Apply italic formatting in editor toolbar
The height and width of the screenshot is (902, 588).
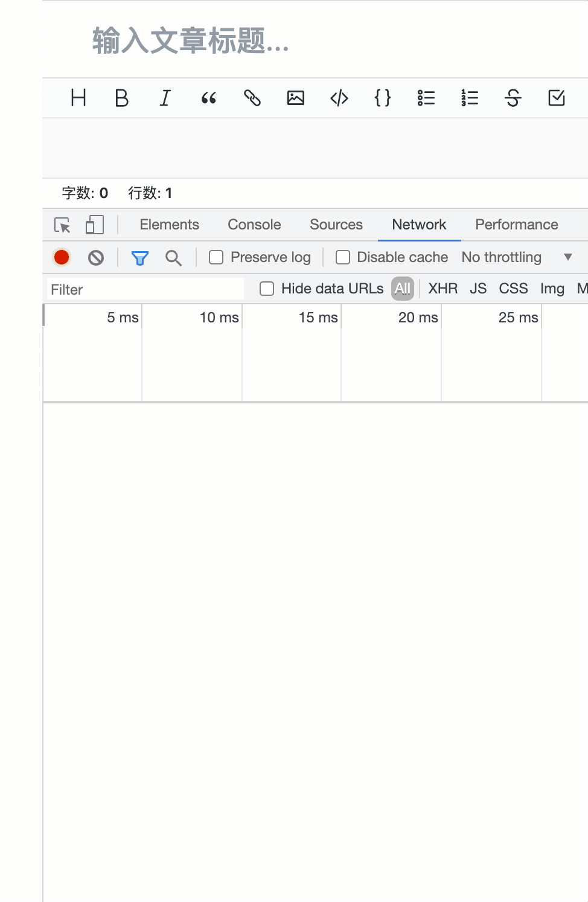point(165,98)
